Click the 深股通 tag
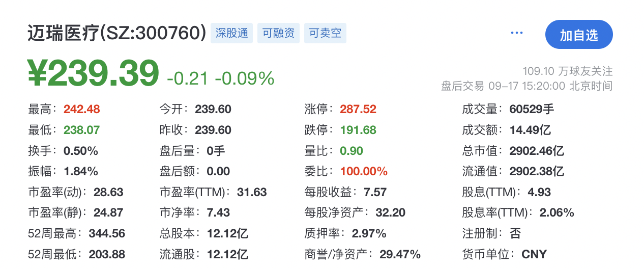644x269 pixels. point(231,33)
